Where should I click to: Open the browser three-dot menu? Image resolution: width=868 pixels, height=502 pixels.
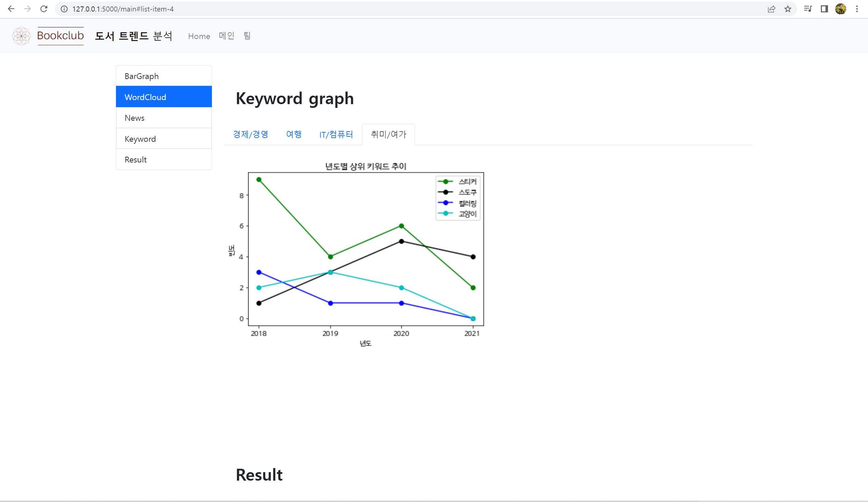tap(857, 9)
